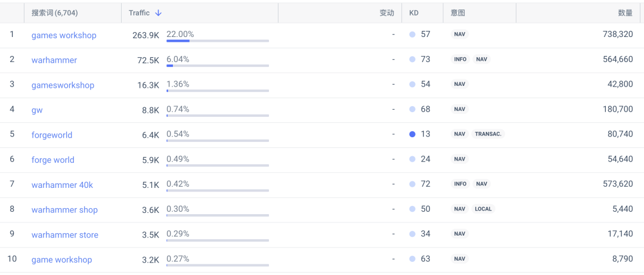Click KD dot beside value 24
Image resolution: width=644 pixels, height=275 pixels.
[413, 159]
